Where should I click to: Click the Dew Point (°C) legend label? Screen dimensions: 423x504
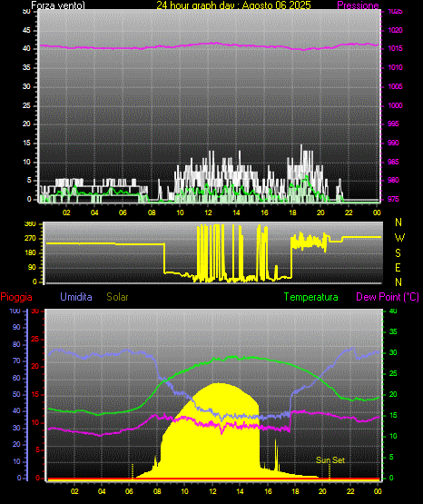click(x=388, y=297)
